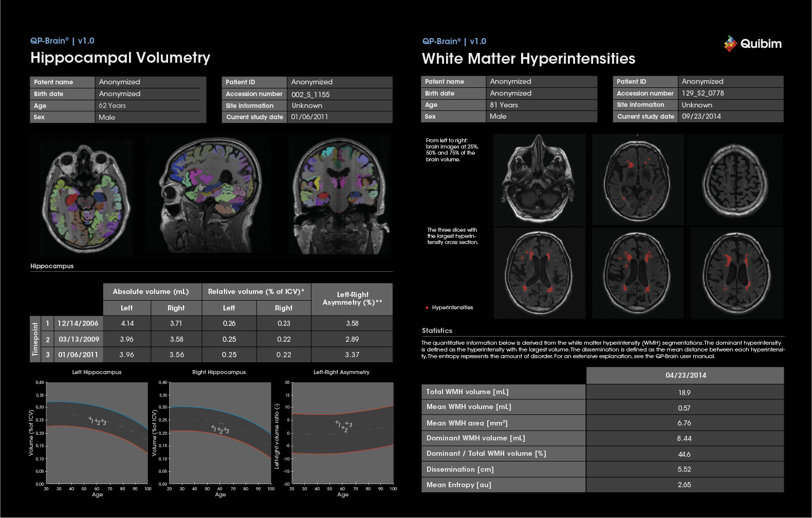Click the Left Hippocampus chart
Viewport: 812px width, 518px height.
[97, 433]
